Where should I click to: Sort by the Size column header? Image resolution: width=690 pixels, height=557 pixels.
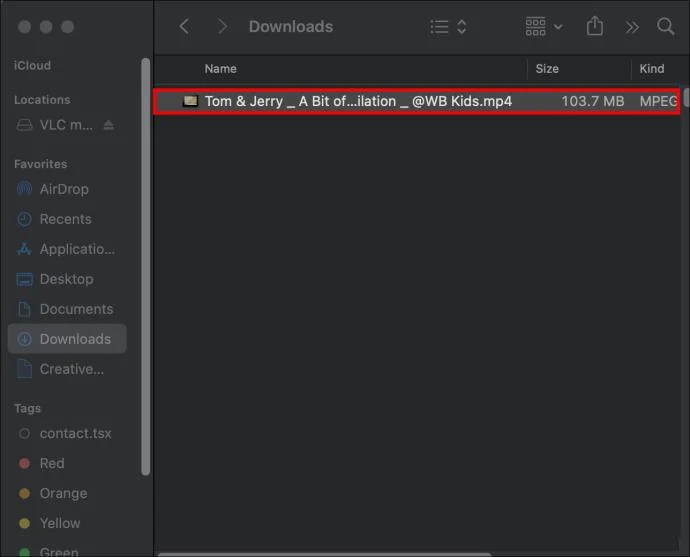click(x=547, y=69)
